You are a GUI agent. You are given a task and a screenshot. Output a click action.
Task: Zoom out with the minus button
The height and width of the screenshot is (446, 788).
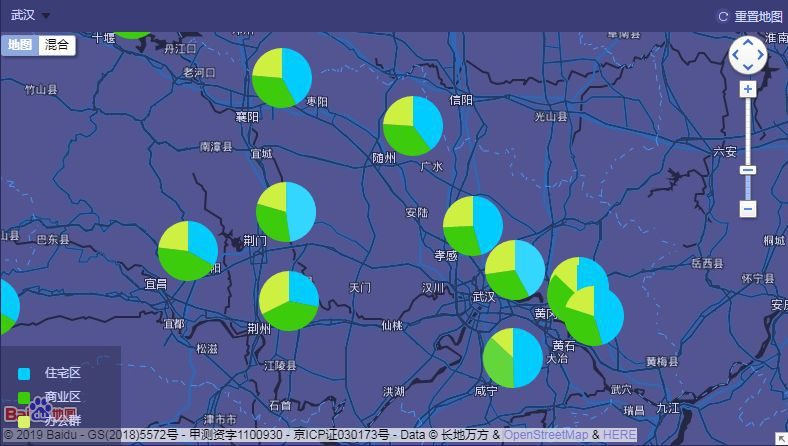coord(748,209)
